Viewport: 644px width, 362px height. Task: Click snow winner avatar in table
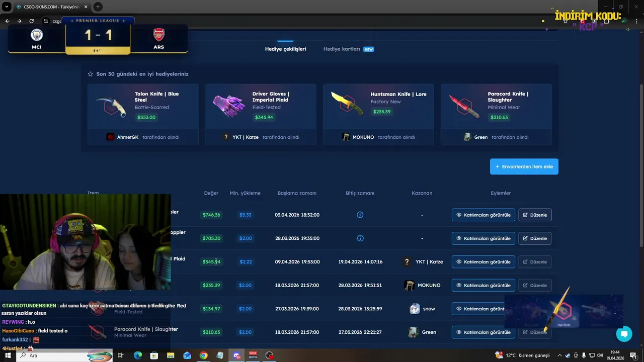pyautogui.click(x=415, y=309)
